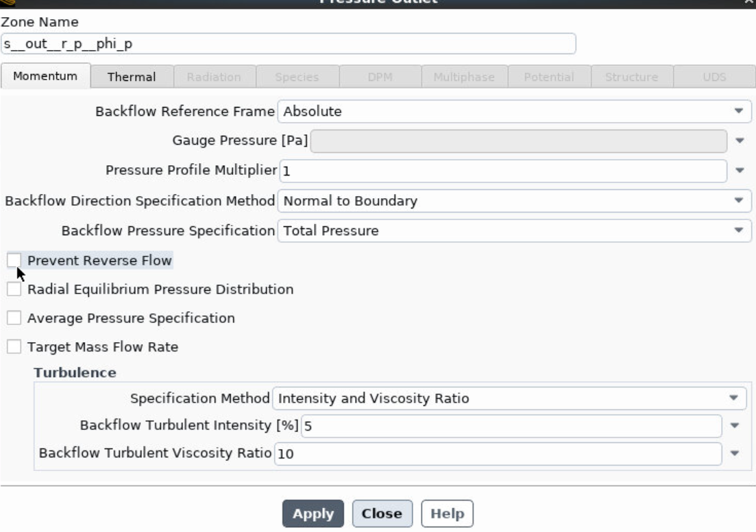
Task: Click Gauge Pressure options arrow
Action: [x=740, y=141]
